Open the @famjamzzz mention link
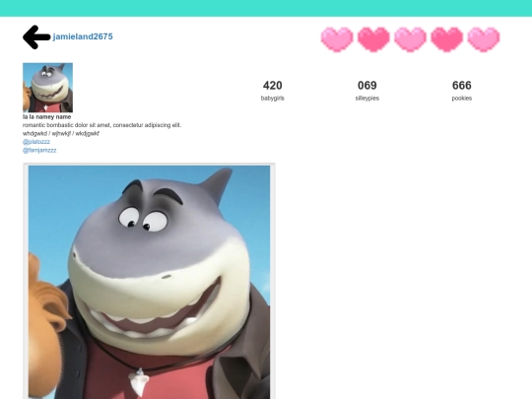 (x=39, y=150)
